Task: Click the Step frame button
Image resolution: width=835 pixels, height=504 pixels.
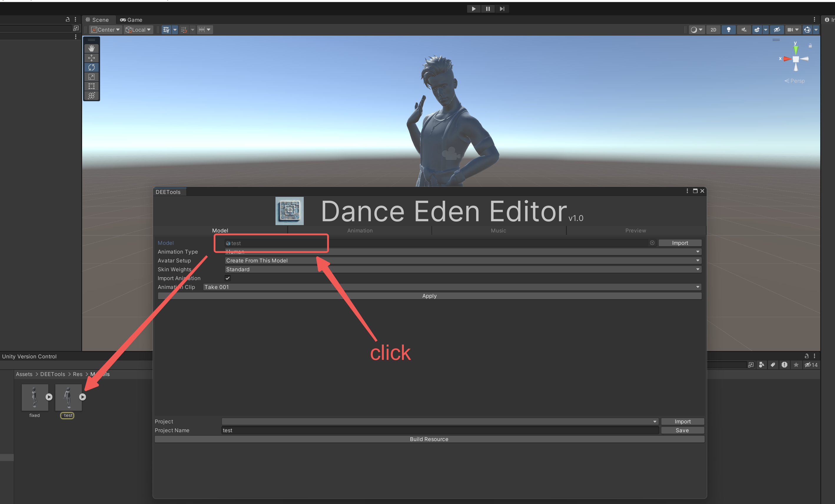Action: point(502,9)
